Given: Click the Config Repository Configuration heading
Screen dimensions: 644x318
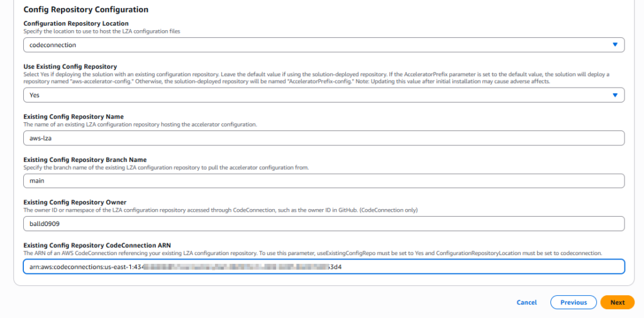Looking at the screenshot, I should [86, 10].
